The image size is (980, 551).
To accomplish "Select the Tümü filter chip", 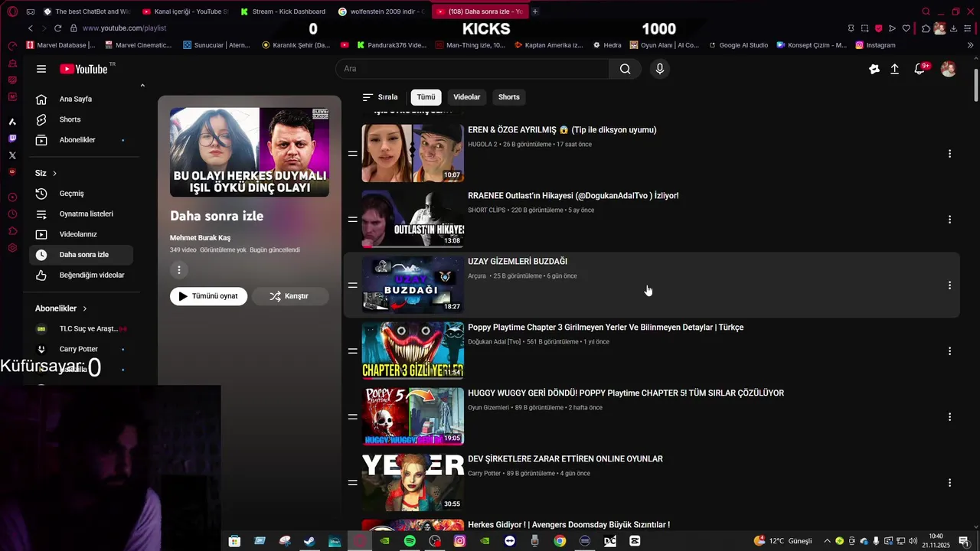I will tap(426, 97).
